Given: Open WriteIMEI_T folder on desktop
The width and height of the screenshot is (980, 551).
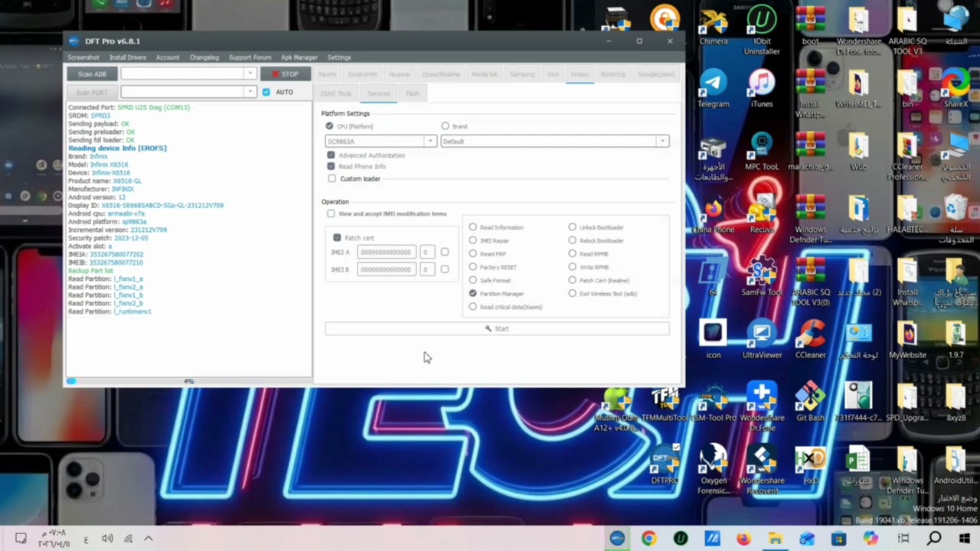Looking at the screenshot, I should [x=858, y=88].
